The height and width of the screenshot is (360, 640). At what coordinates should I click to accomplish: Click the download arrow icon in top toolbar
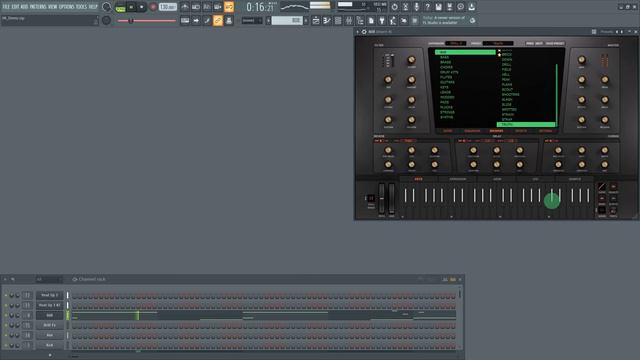point(471,7)
